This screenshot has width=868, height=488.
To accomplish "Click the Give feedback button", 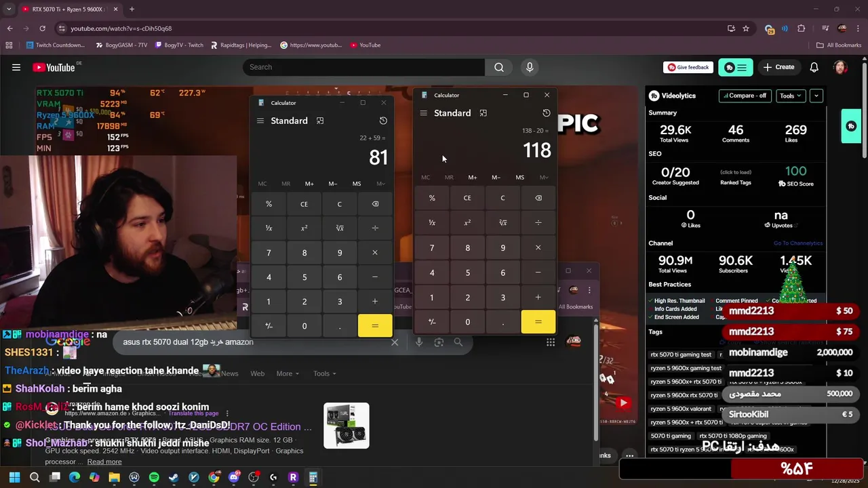I will pos(688,67).
